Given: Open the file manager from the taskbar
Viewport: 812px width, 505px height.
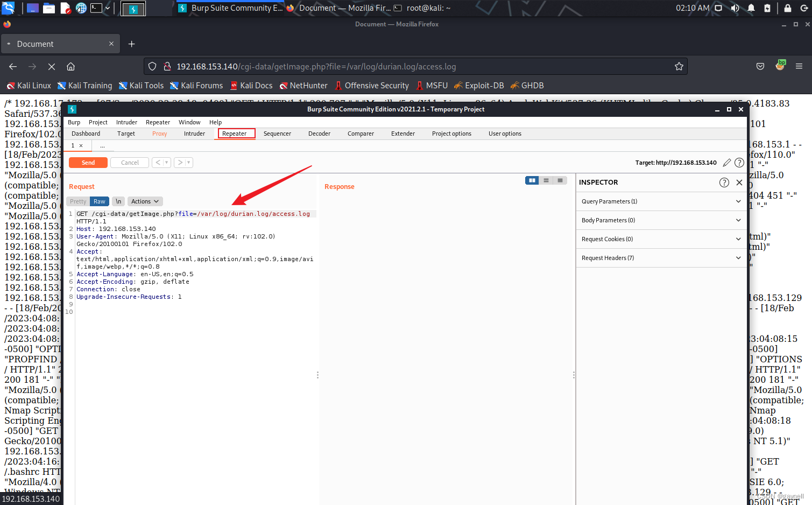Looking at the screenshot, I should (49, 8).
